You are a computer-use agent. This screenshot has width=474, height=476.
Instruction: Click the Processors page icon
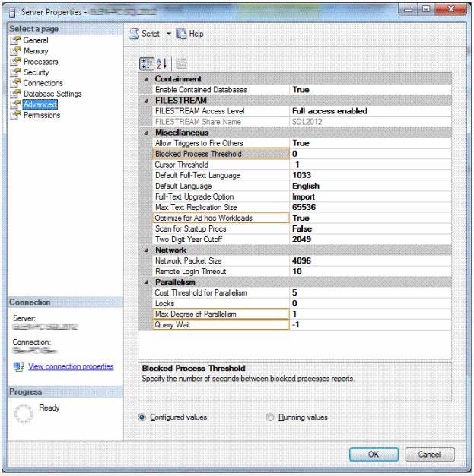[x=15, y=62]
